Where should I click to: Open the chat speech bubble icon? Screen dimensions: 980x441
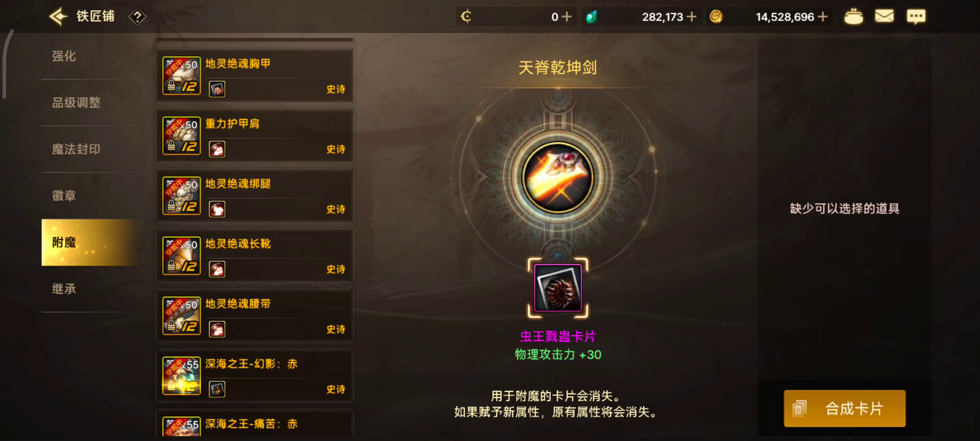[x=916, y=17]
